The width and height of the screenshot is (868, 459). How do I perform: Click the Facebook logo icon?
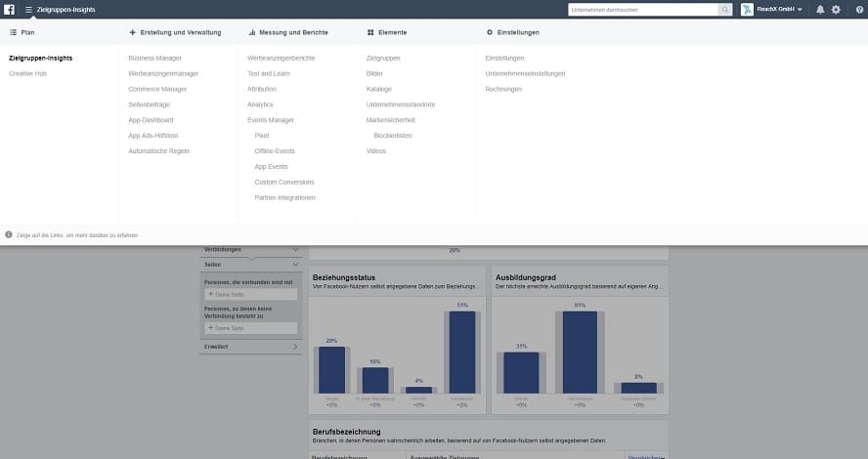tap(10, 10)
